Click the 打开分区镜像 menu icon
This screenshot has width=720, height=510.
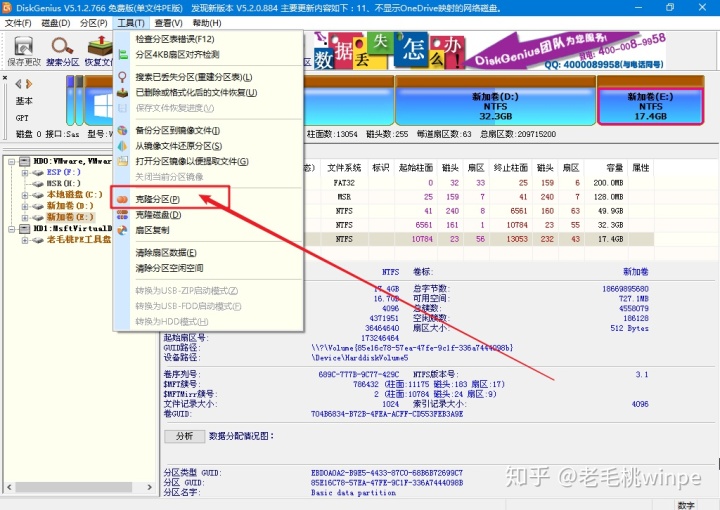[122, 161]
